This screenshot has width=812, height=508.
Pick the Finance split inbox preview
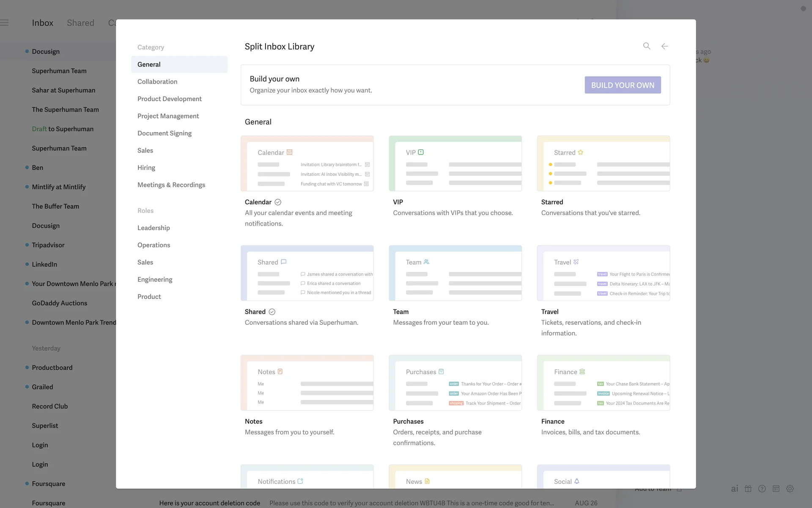603,383
